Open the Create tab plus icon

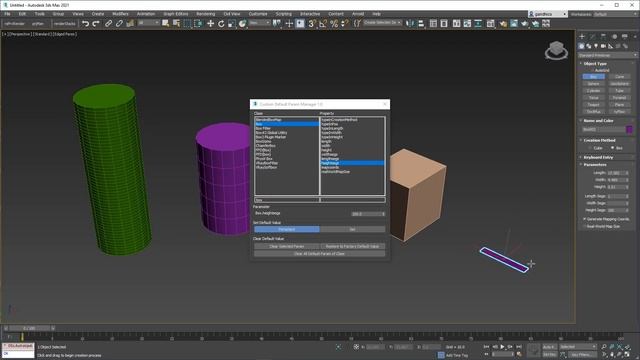coord(582,36)
